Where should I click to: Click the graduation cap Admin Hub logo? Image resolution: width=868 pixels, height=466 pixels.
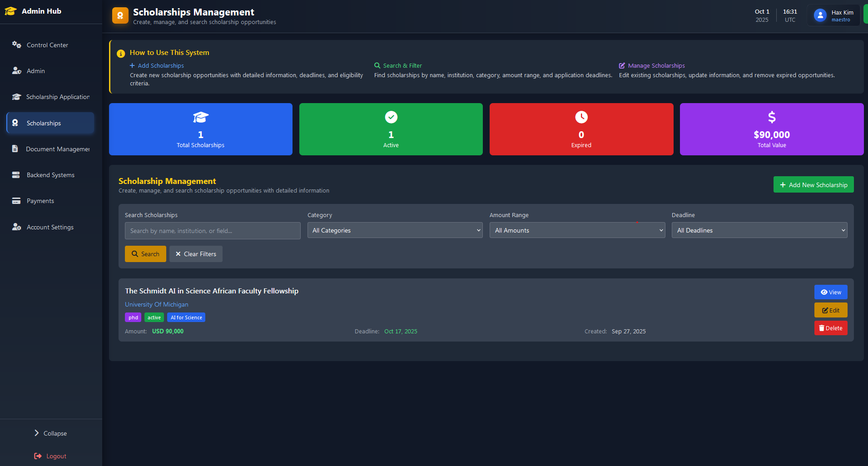click(x=10, y=11)
